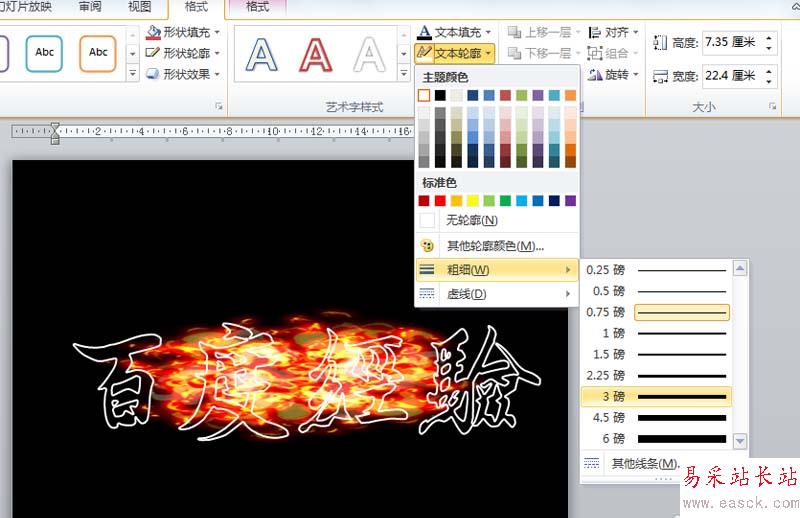Select the 0.75 磅 line weight
The height and width of the screenshot is (518, 800).
coord(656,312)
